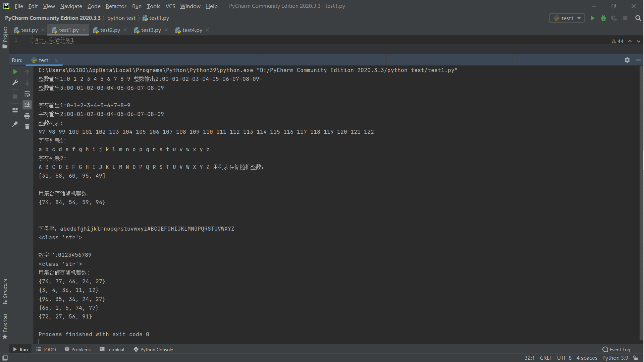Toggle Scroll to End in console

point(27,105)
